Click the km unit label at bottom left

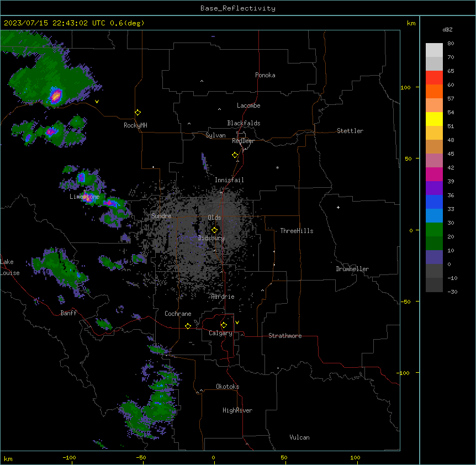click(x=8, y=459)
